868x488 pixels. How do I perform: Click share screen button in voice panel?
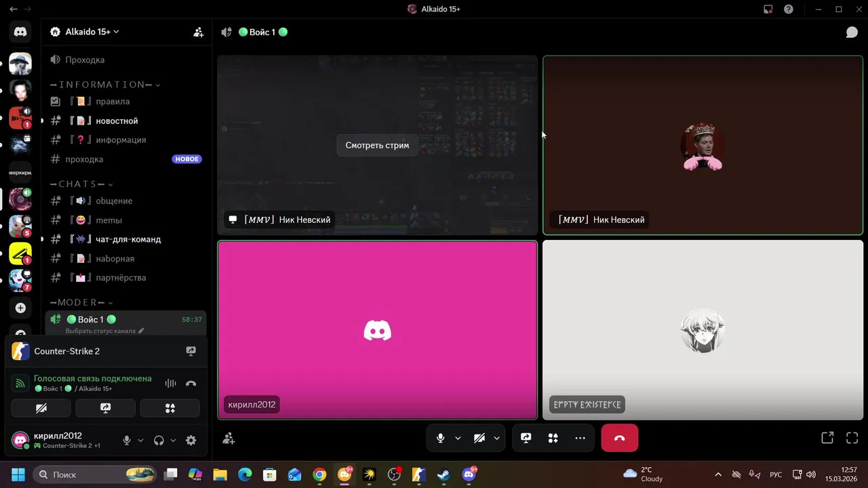pyautogui.click(x=105, y=408)
